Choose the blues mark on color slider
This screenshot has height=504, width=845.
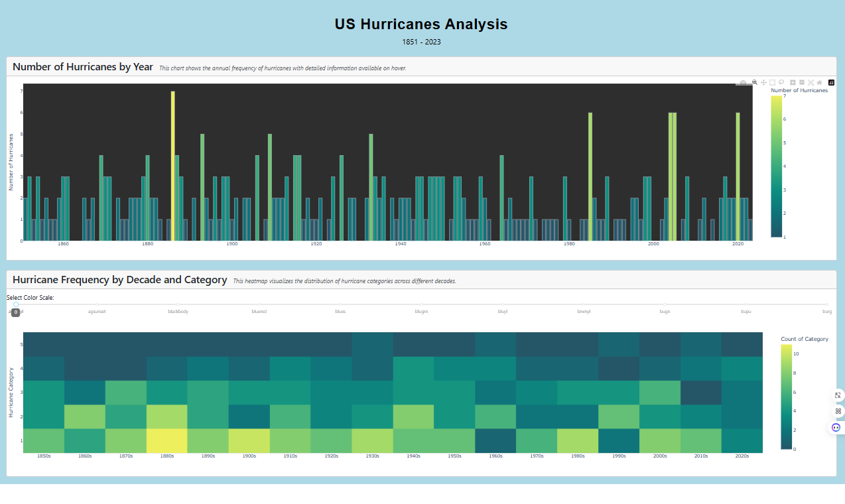[340, 304]
